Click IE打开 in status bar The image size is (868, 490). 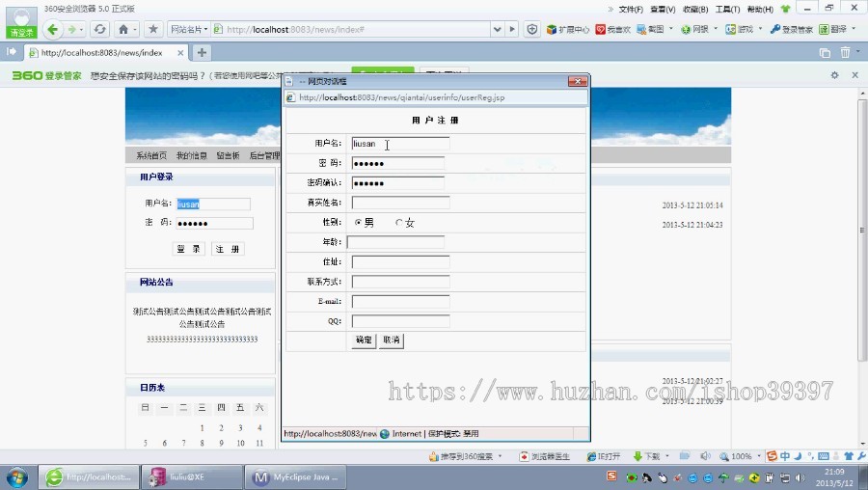[x=604, y=456]
